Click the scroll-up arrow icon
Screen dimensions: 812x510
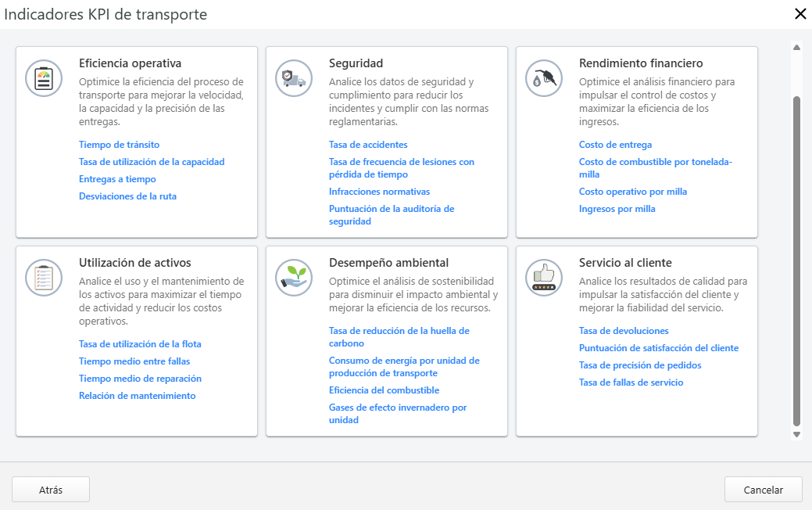(x=797, y=47)
